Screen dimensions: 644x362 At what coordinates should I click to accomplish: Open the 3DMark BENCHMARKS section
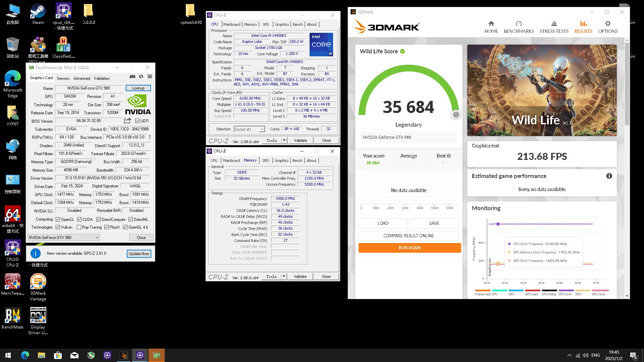pos(519,27)
